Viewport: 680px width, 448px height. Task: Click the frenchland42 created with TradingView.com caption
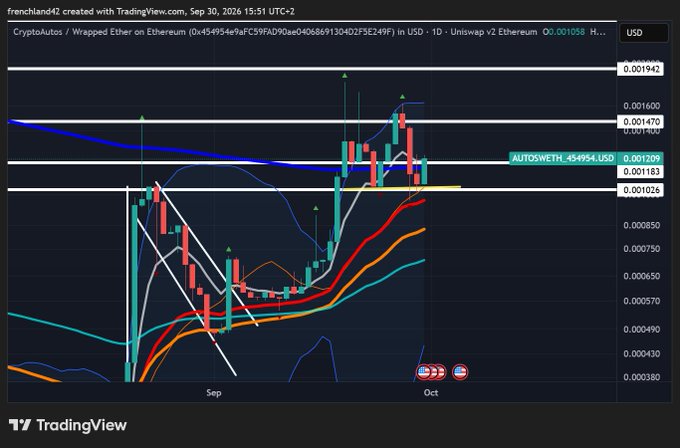click(151, 11)
